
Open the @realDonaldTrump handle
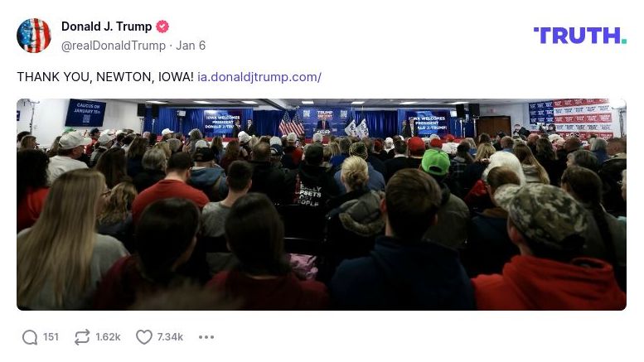click(x=114, y=46)
